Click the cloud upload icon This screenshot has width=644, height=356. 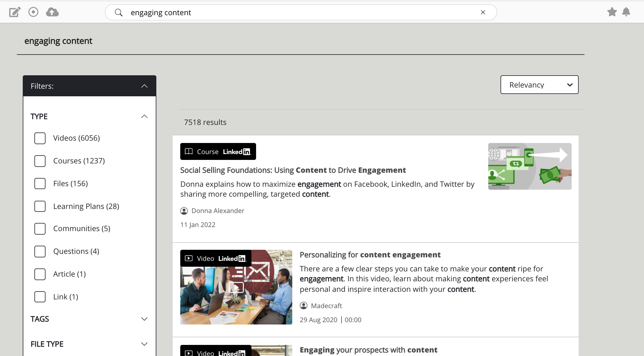[x=52, y=12]
